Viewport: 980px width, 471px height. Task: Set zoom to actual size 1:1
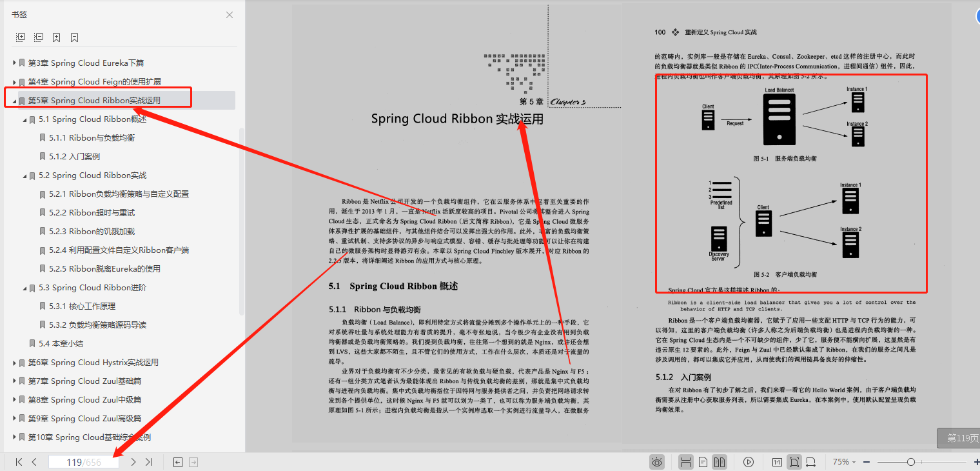click(778, 461)
